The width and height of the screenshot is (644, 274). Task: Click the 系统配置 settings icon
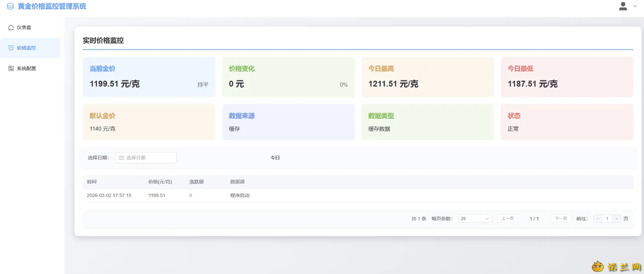pyautogui.click(x=11, y=69)
